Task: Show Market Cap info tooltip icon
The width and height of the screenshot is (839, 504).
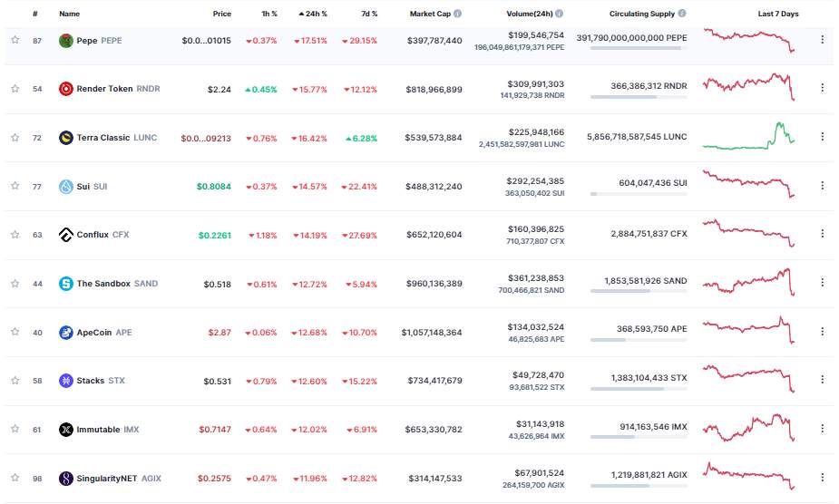Action: coord(457,14)
